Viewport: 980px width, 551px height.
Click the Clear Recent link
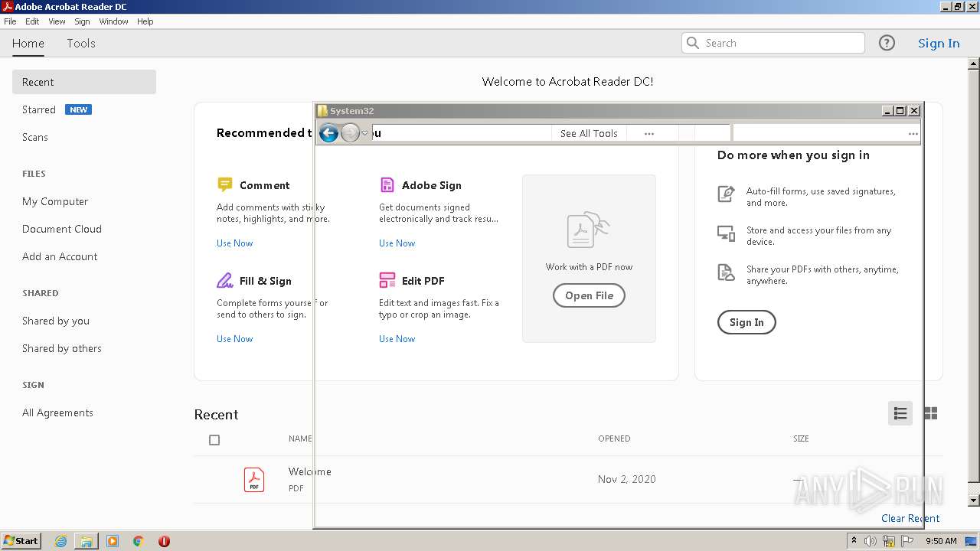[x=910, y=518]
